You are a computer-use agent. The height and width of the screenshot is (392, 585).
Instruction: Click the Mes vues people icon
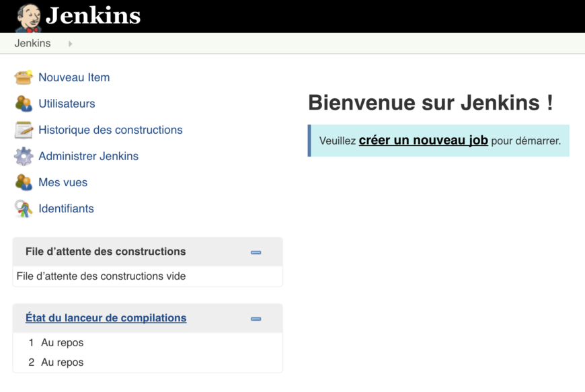[23, 182]
